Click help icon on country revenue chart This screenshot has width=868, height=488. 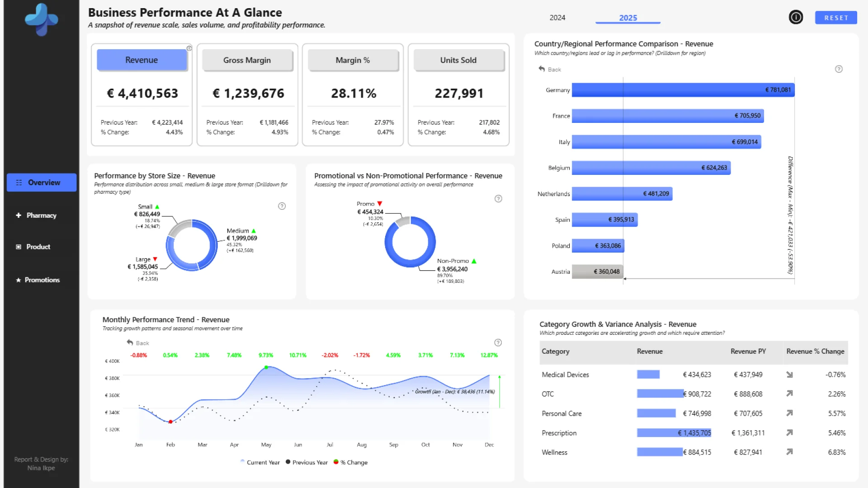(839, 69)
